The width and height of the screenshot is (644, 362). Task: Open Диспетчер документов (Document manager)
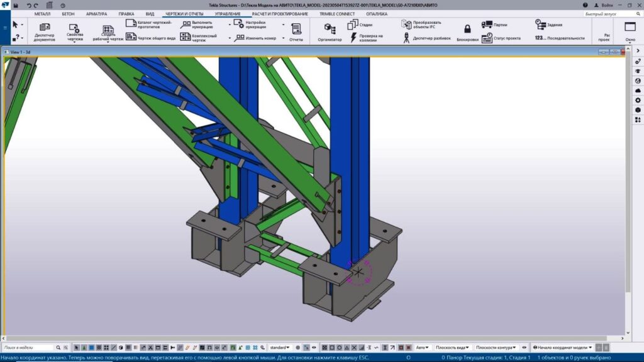pos(45,32)
